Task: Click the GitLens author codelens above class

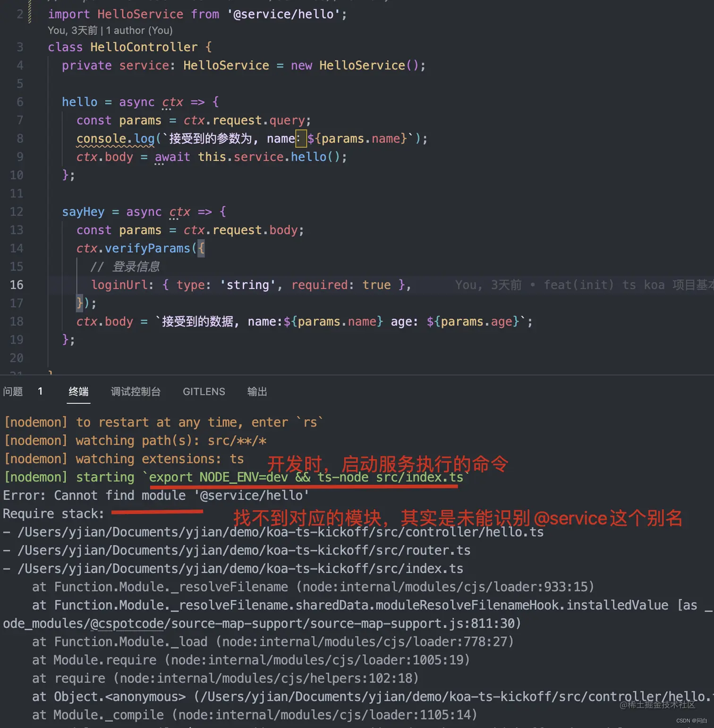Action: (110, 31)
